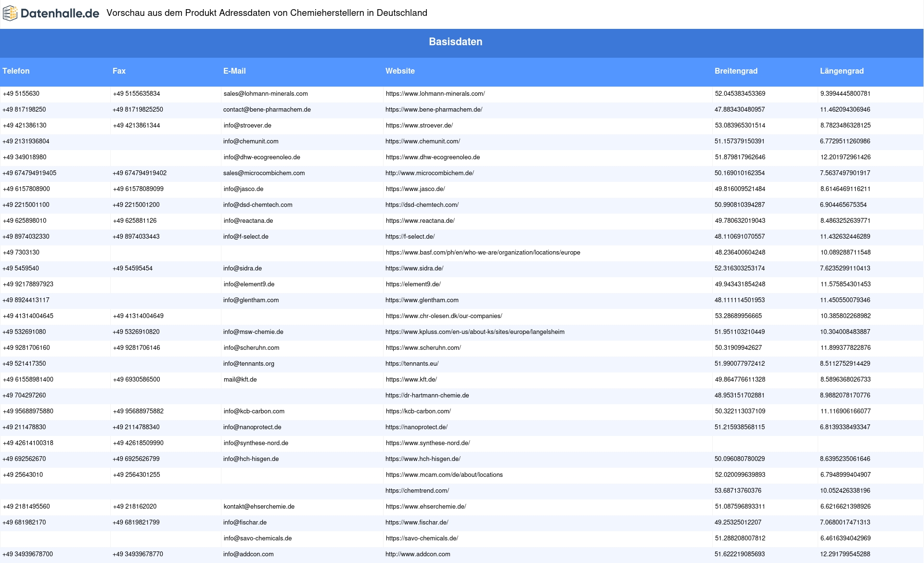Click fax number +49 6930586500
The width and height of the screenshot is (924, 563).
(136, 380)
